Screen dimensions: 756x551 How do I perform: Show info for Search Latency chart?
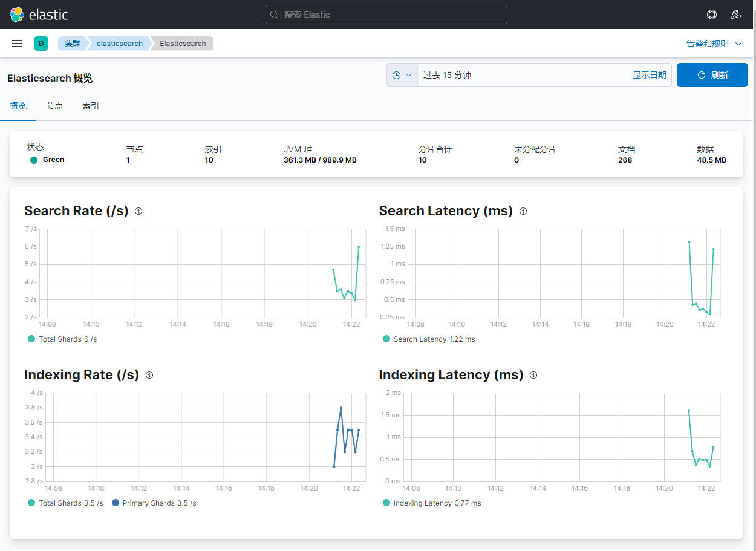point(523,211)
